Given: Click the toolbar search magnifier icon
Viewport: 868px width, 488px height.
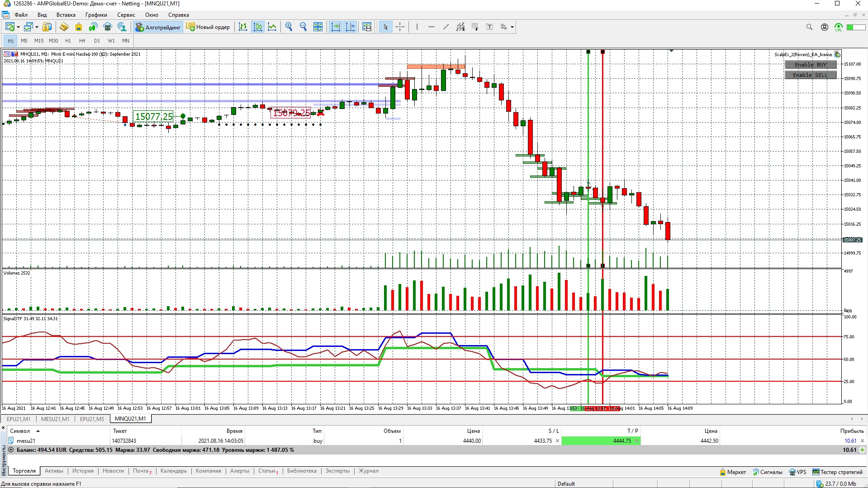Looking at the screenshot, I should coord(809,27).
